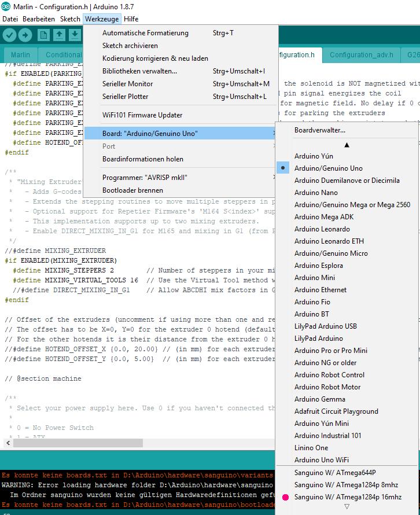Click the Open sketch toolbar icon

click(59, 35)
